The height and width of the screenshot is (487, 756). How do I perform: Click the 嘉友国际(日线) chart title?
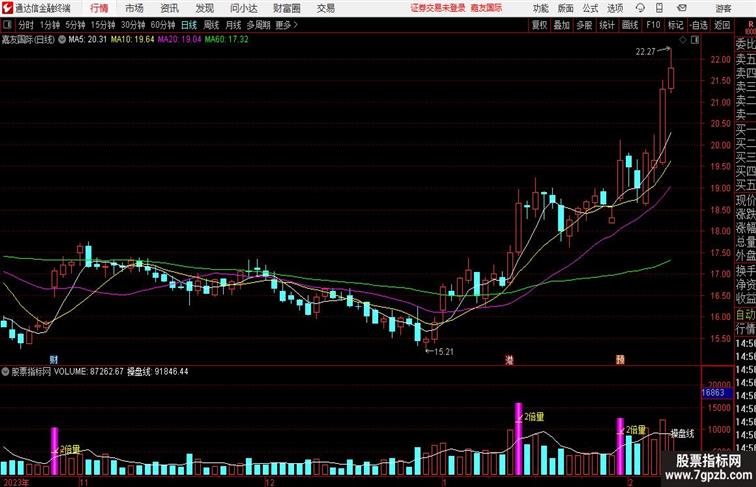(28, 40)
